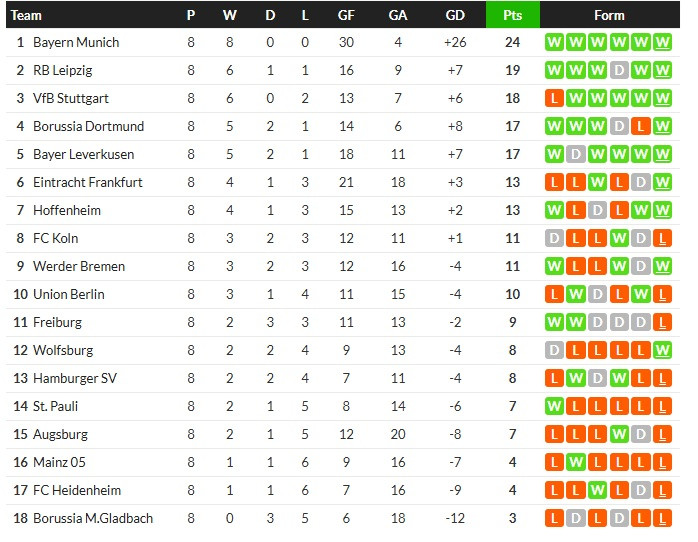Click the win badge in FC Heidenheim's form
Image resolution: width=698 pixels, height=542 pixels.
click(x=598, y=491)
